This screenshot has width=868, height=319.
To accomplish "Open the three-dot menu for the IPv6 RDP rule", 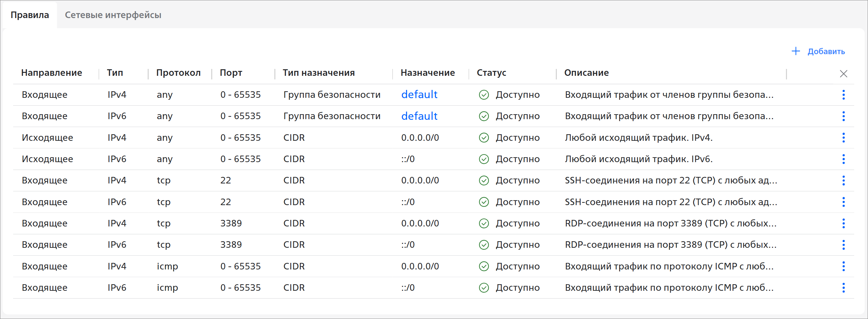I will 843,245.
